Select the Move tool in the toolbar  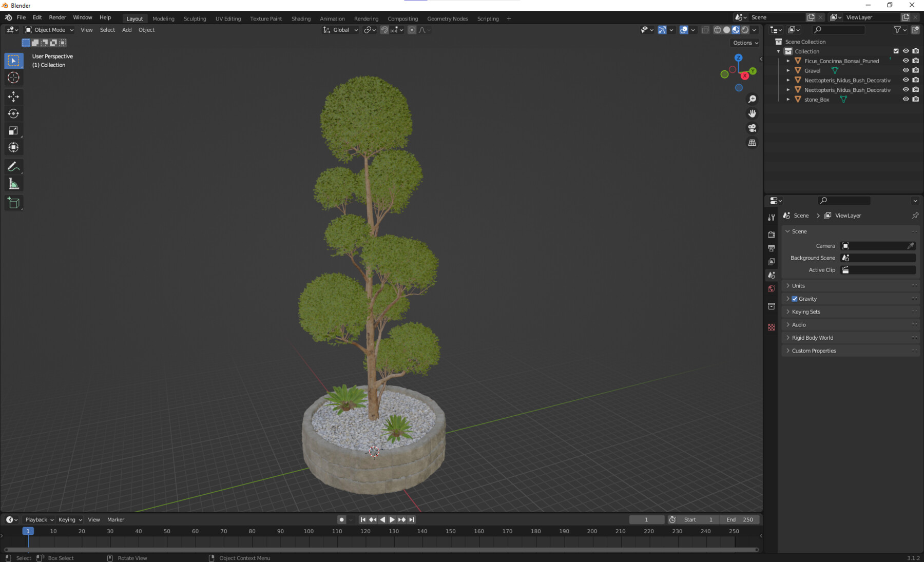pyautogui.click(x=14, y=96)
